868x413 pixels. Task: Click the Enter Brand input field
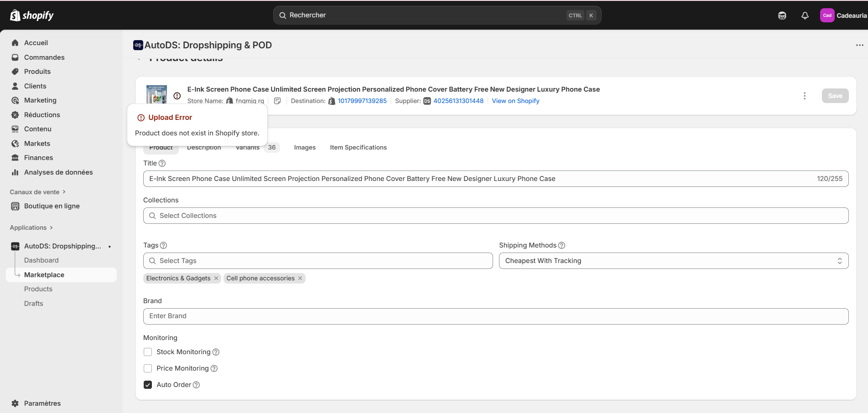pyautogui.click(x=495, y=316)
